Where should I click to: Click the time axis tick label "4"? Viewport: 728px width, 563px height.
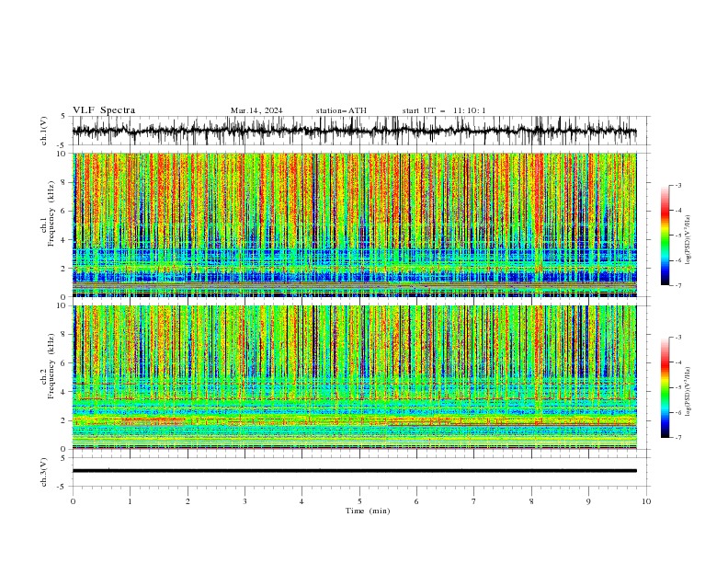(301, 501)
